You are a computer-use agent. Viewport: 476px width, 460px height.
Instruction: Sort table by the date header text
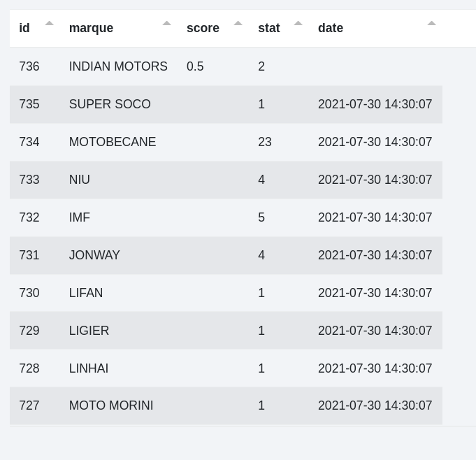pos(331,28)
